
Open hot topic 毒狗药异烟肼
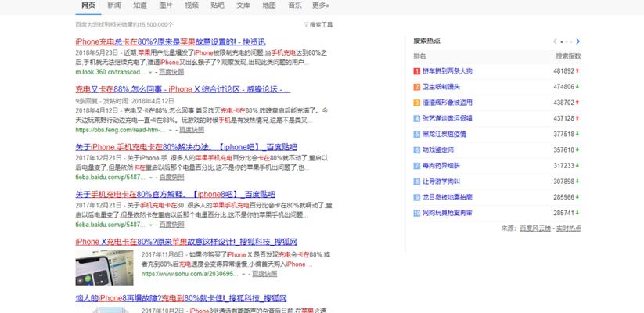[441, 166]
